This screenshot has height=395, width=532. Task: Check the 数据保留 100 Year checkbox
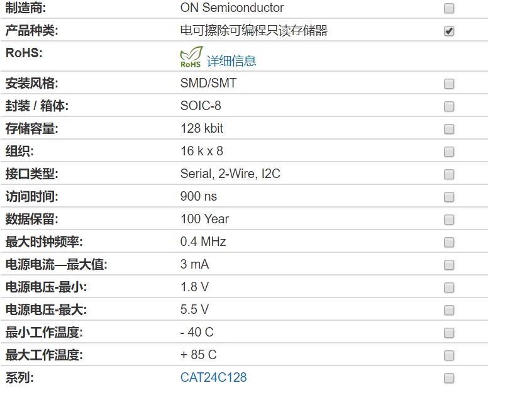click(449, 220)
